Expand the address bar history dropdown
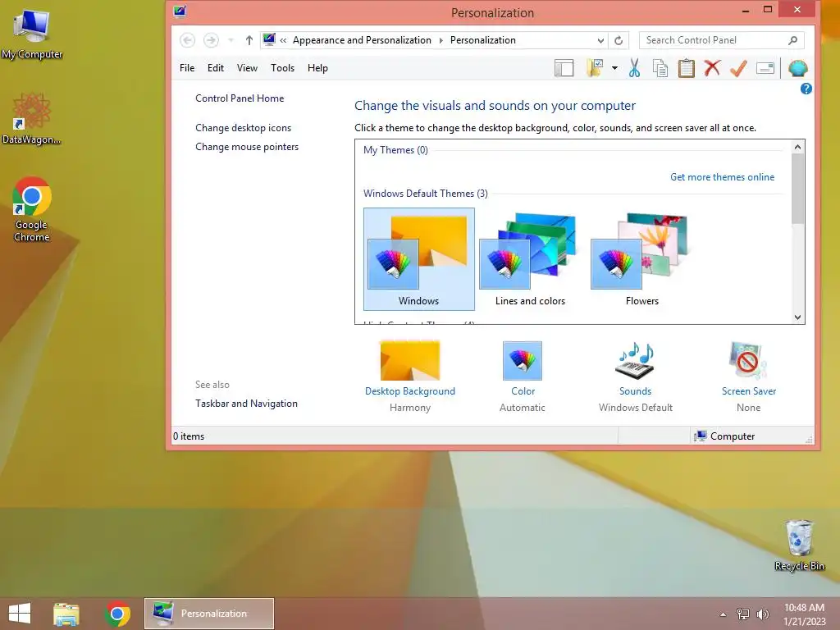This screenshot has height=630, width=840. 600,41
